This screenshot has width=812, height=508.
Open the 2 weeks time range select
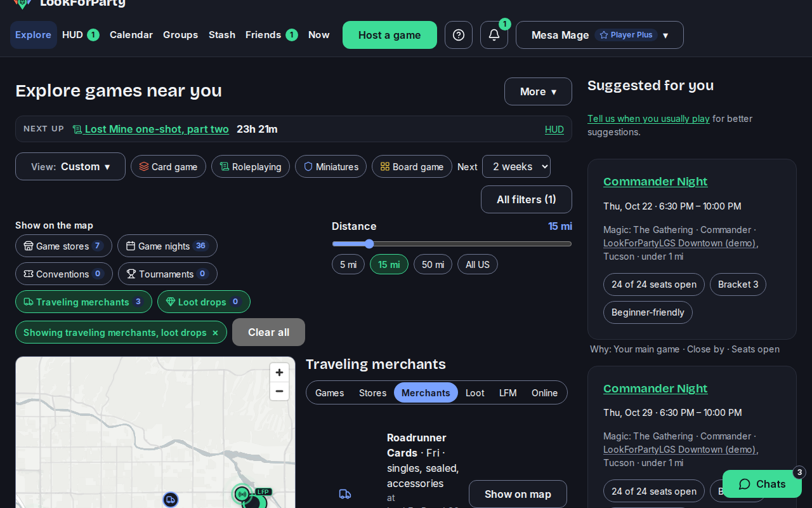516,166
